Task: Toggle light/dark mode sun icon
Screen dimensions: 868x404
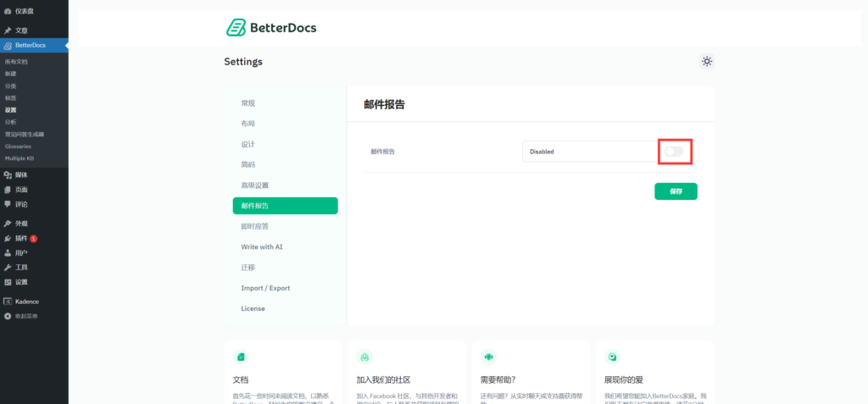Action: pyautogui.click(x=706, y=62)
